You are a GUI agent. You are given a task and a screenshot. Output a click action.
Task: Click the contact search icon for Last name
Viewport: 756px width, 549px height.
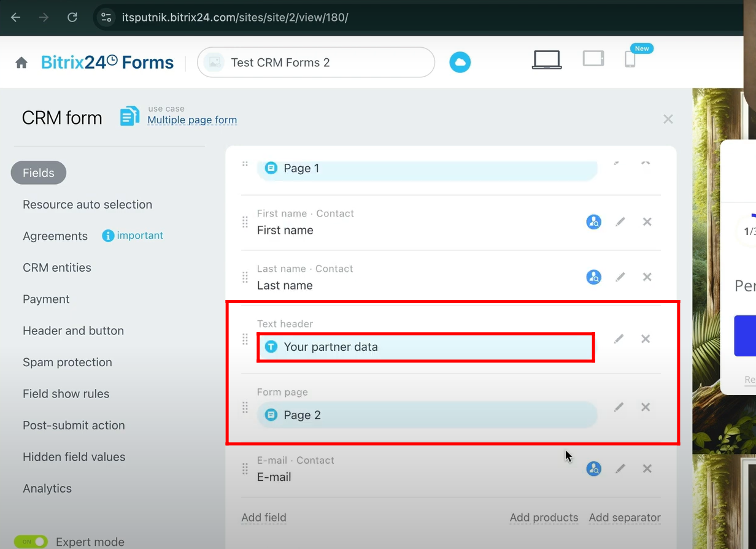(x=593, y=277)
